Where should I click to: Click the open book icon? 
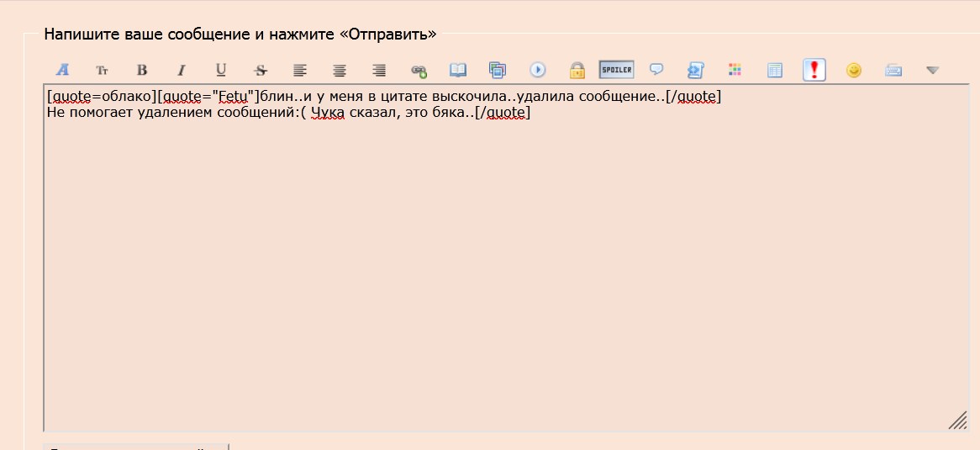[x=458, y=70]
